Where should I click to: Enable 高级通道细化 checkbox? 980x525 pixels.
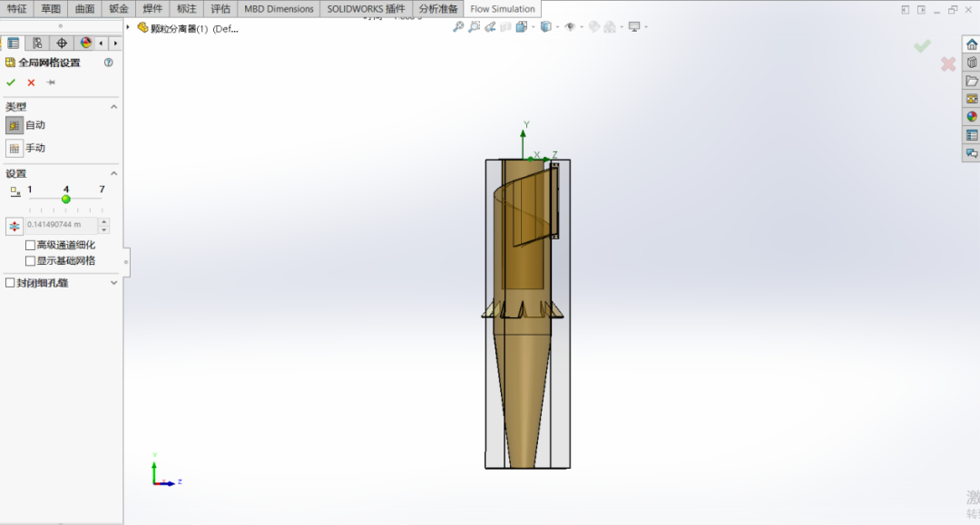(30, 246)
